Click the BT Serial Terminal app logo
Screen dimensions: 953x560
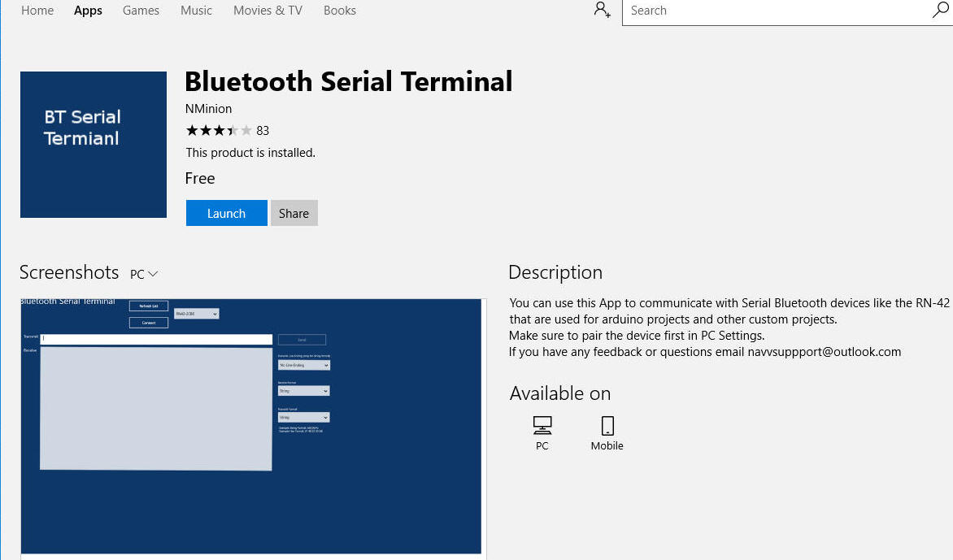point(94,145)
